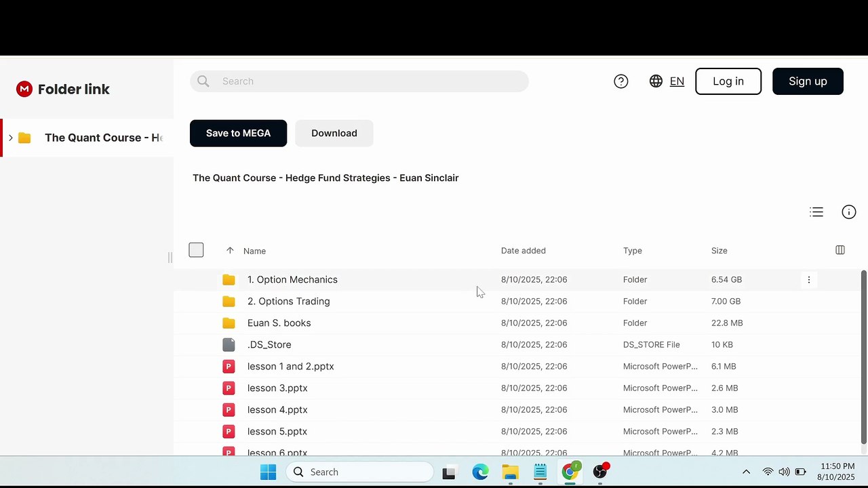Open the "1. Option Mechanics" folder name
This screenshot has width=868, height=488.
(292, 279)
